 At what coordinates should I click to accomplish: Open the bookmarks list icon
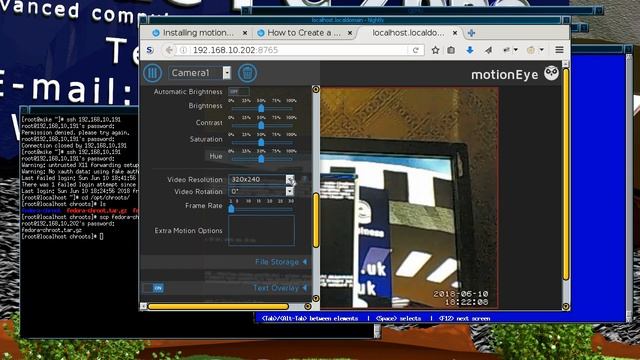(x=451, y=50)
